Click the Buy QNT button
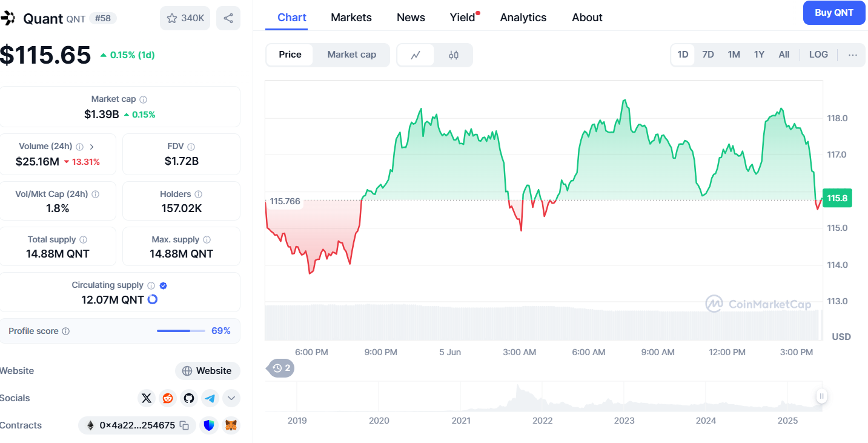868x443 pixels. click(x=834, y=13)
